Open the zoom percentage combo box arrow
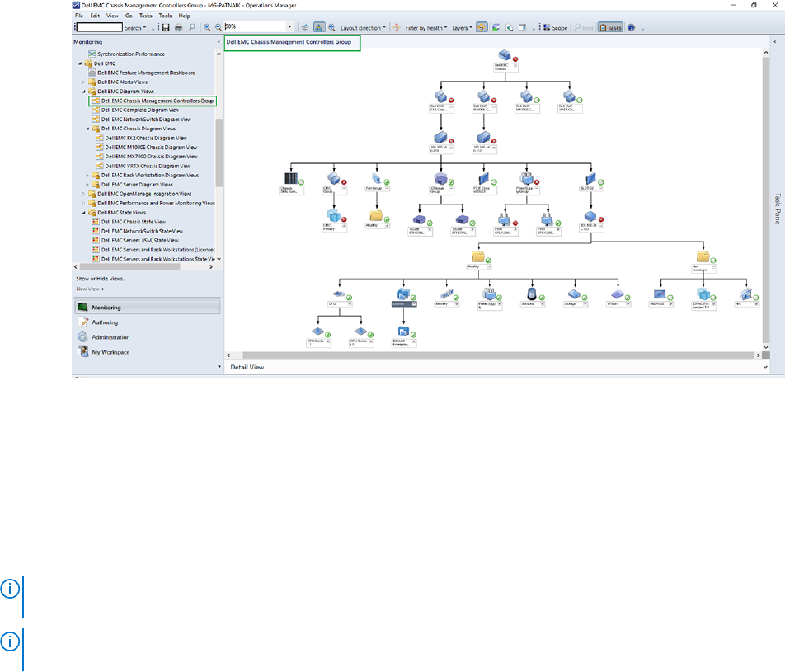This screenshot has height=672, width=785. point(289,27)
